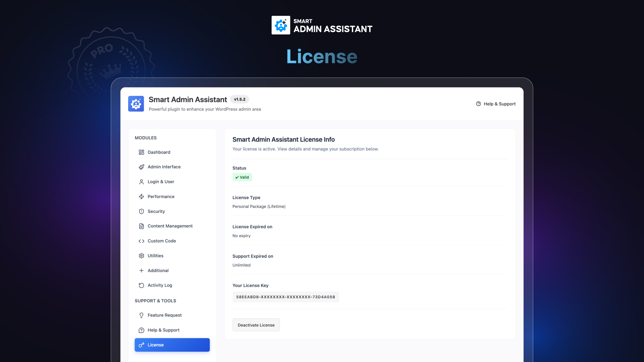Image resolution: width=644 pixels, height=362 pixels.
Task: Open Help & Support in sidebar
Action: 172,330
